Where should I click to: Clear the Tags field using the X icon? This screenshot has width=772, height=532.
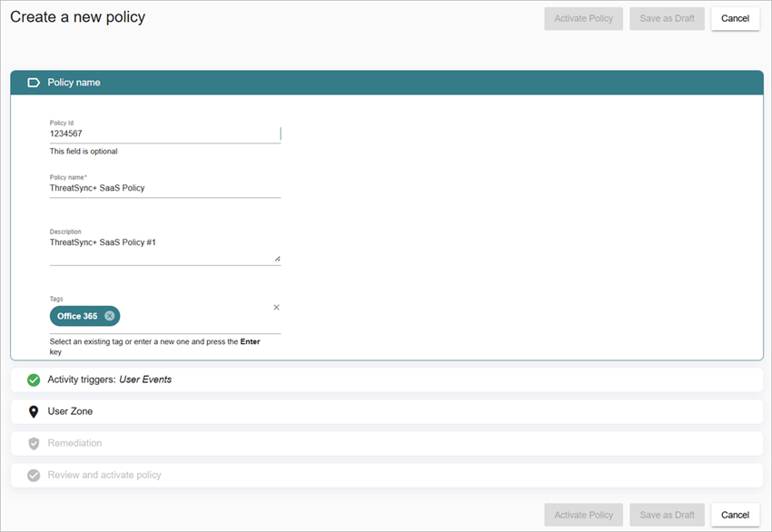click(276, 307)
